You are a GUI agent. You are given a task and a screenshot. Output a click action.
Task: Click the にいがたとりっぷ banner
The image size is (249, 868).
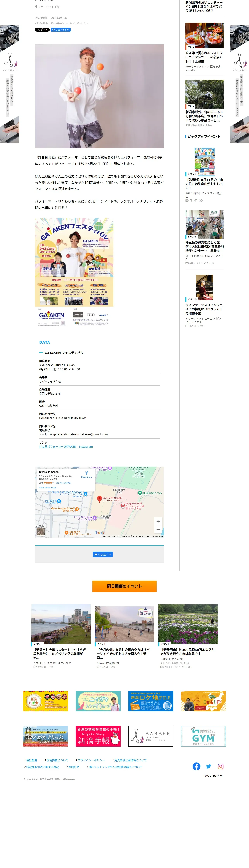pyautogui.click(x=45, y=736)
